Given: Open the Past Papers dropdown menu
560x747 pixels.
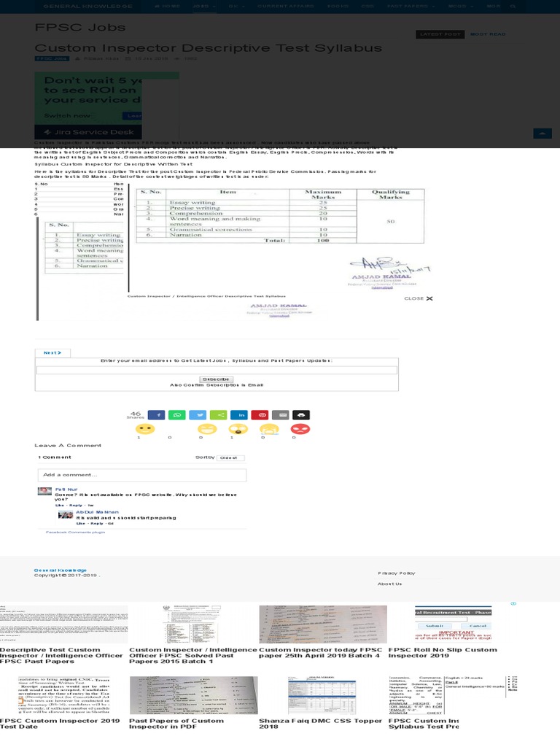Looking at the screenshot, I should pyautogui.click(x=411, y=6).
